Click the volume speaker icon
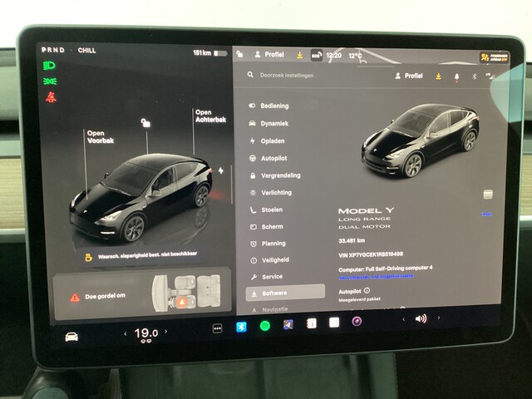This screenshot has width=532, height=399. (421, 318)
